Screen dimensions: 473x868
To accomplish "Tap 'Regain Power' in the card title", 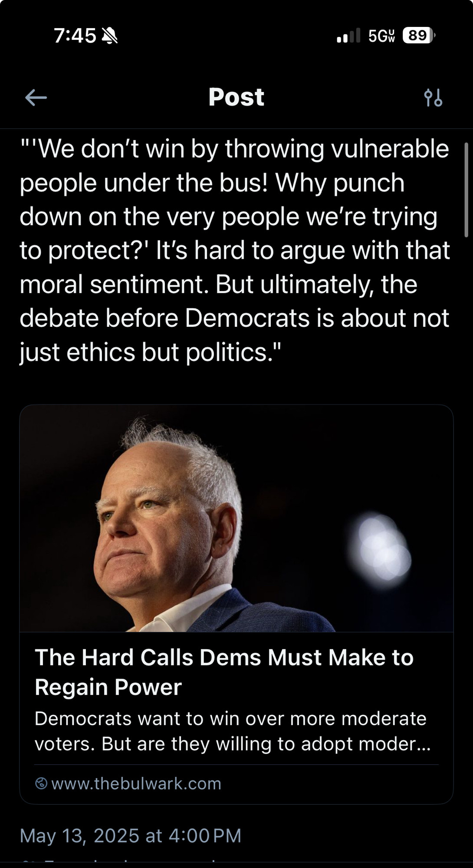I will pyautogui.click(x=108, y=687).
